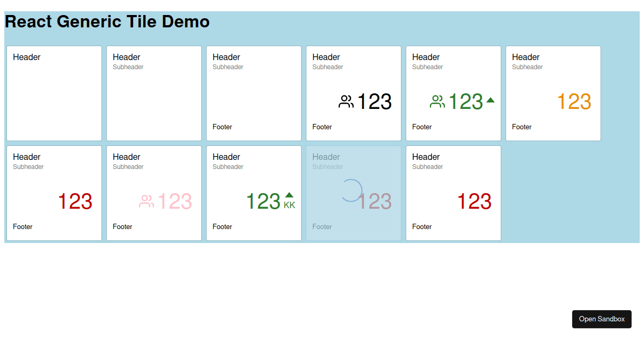Select the tile with Subheader but no Footer
This screenshot has width=644, height=338.
[154, 93]
